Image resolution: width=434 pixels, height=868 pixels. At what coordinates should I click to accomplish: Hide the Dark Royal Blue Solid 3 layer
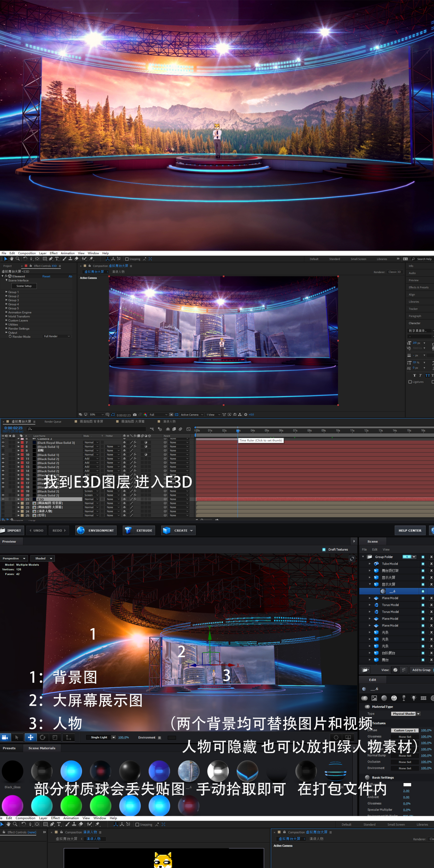(x=3, y=442)
